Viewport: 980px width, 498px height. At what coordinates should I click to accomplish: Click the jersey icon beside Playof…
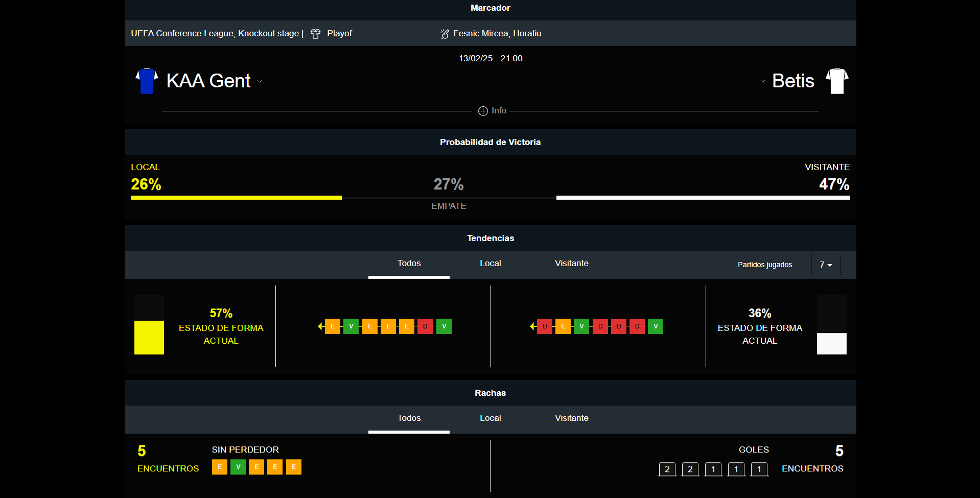(x=316, y=34)
